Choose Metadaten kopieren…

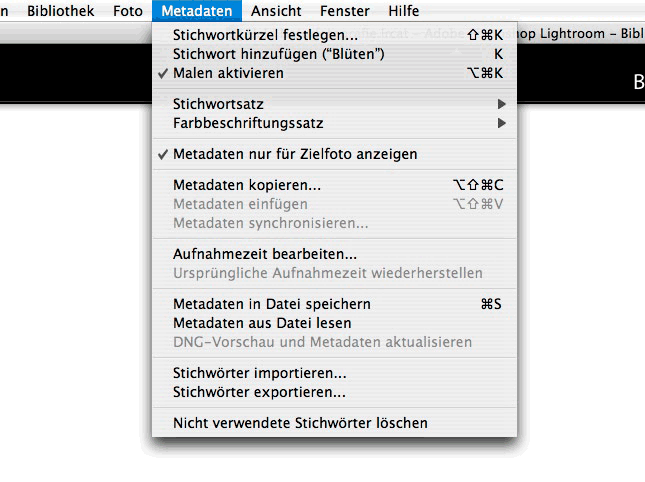334,185
